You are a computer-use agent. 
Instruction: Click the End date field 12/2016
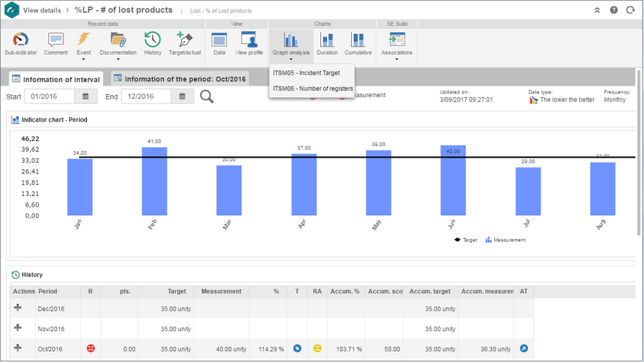[x=146, y=96]
